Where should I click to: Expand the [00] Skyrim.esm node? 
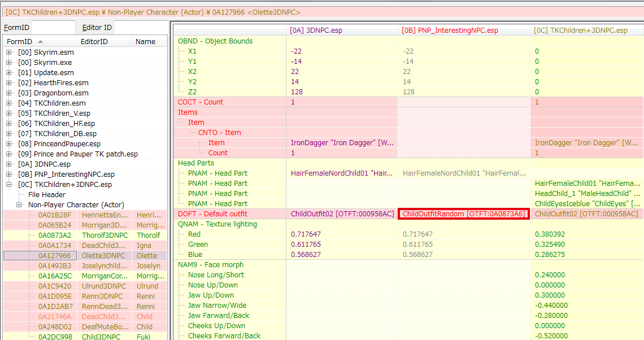pyautogui.click(x=8, y=52)
